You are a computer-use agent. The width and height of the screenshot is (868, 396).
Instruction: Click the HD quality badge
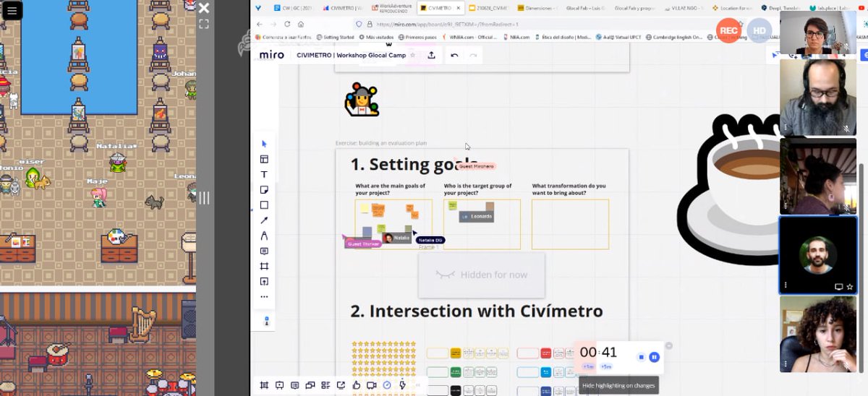[x=759, y=30]
